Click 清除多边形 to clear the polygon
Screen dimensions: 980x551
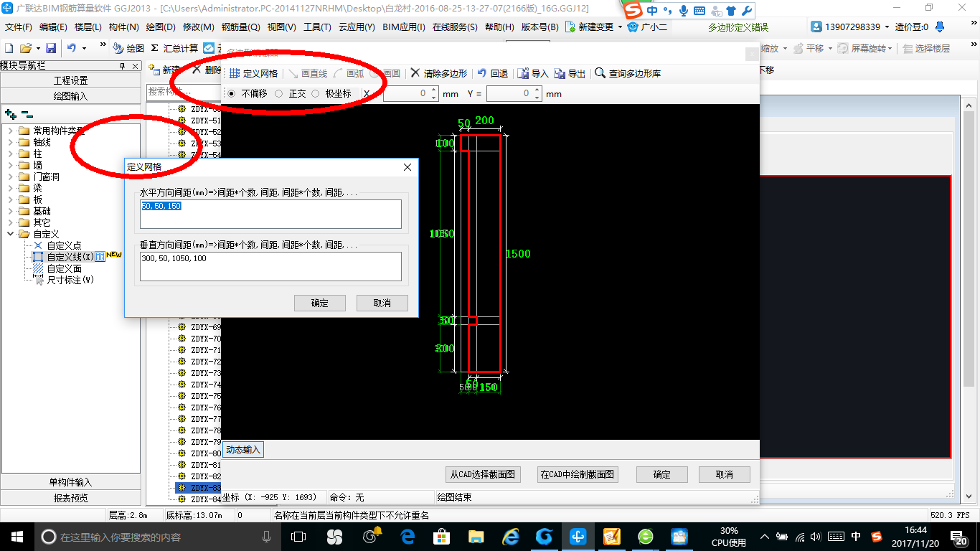[x=439, y=73]
